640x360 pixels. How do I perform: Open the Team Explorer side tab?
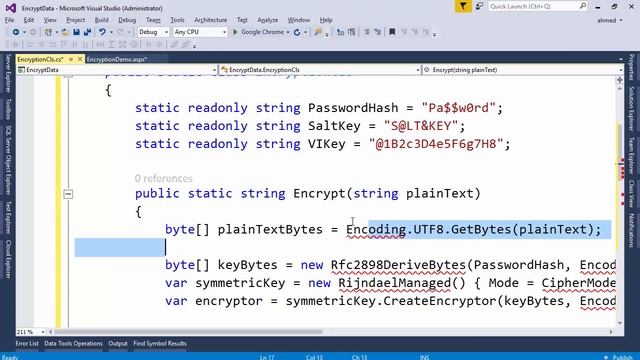[631, 156]
